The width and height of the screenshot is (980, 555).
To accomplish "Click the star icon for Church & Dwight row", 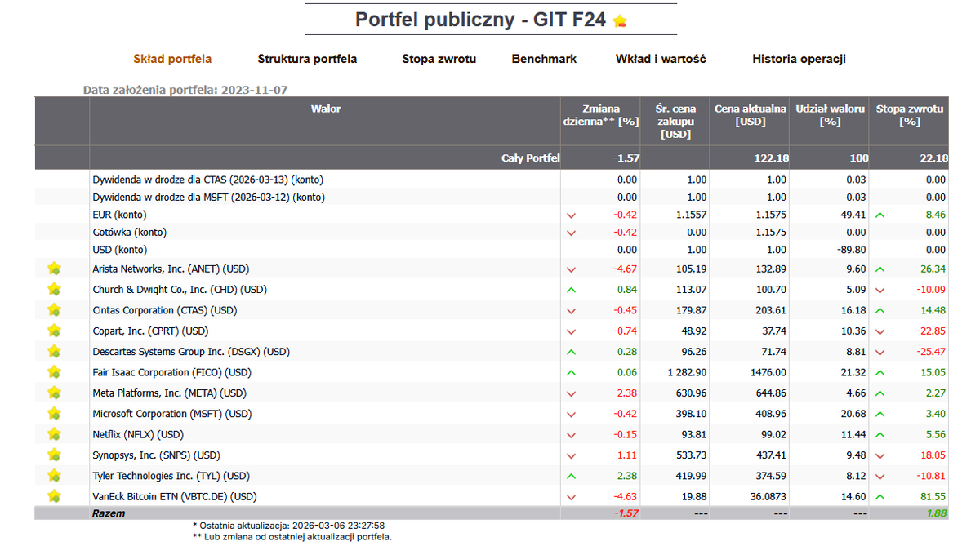I will [54, 289].
